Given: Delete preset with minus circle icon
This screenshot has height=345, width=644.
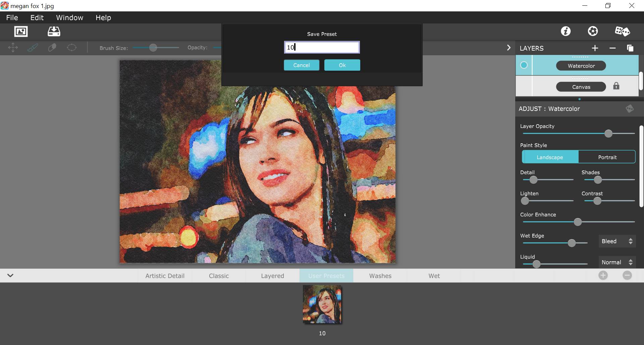Looking at the screenshot, I should [x=627, y=275].
